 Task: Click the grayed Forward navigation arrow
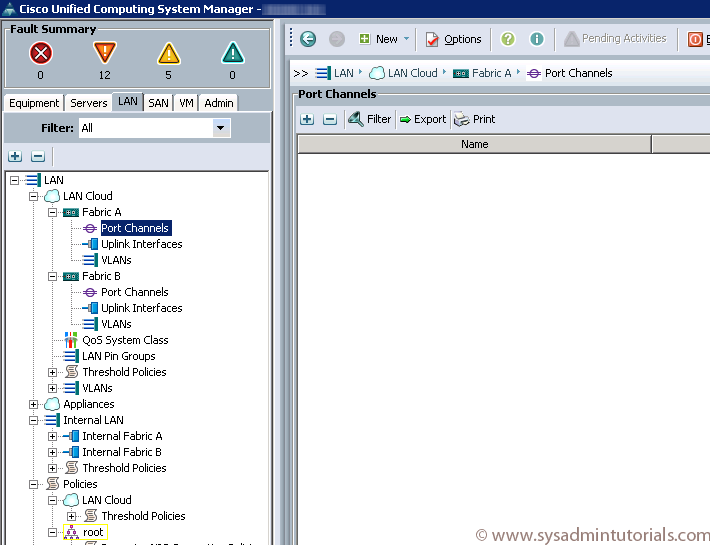(336, 39)
